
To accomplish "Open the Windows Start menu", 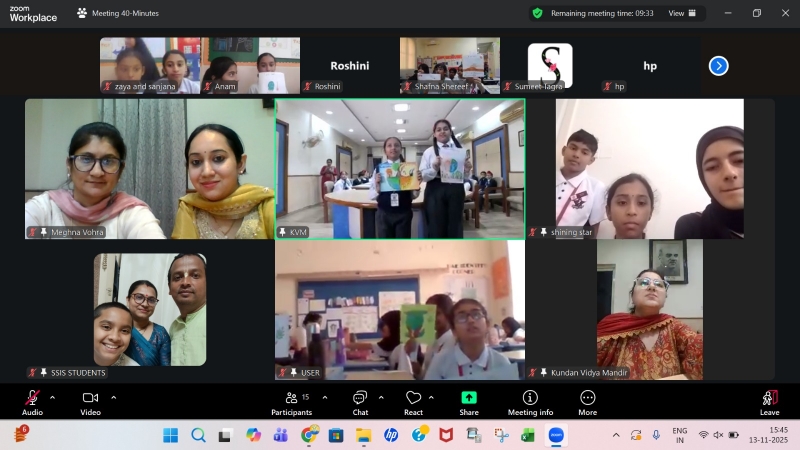I will click(x=170, y=435).
